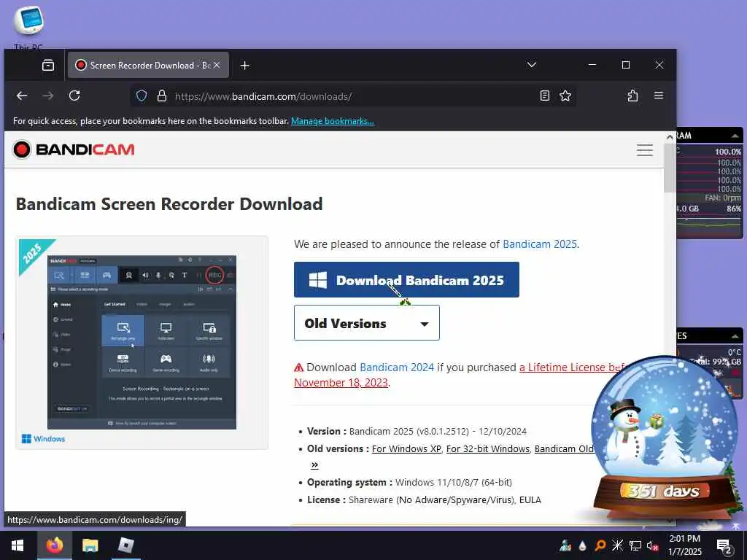Click paint-bucket tray icon
Viewport: 747px width, 560px height.
pyautogui.click(x=566, y=545)
